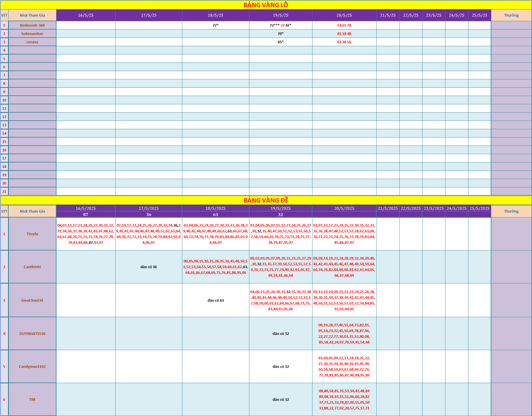The image size is (532, 416).
Task: Click the cell showing 70*
Action: coord(280,34)
